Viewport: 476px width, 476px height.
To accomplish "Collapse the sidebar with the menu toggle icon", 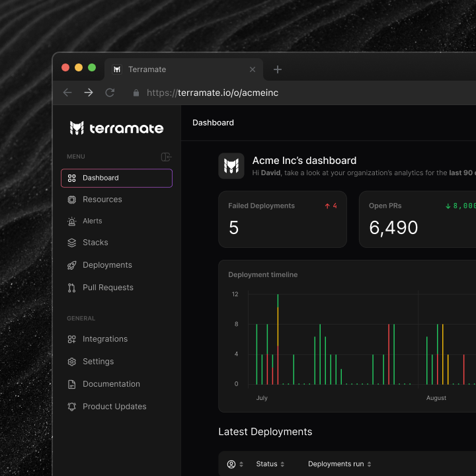I will (x=166, y=157).
